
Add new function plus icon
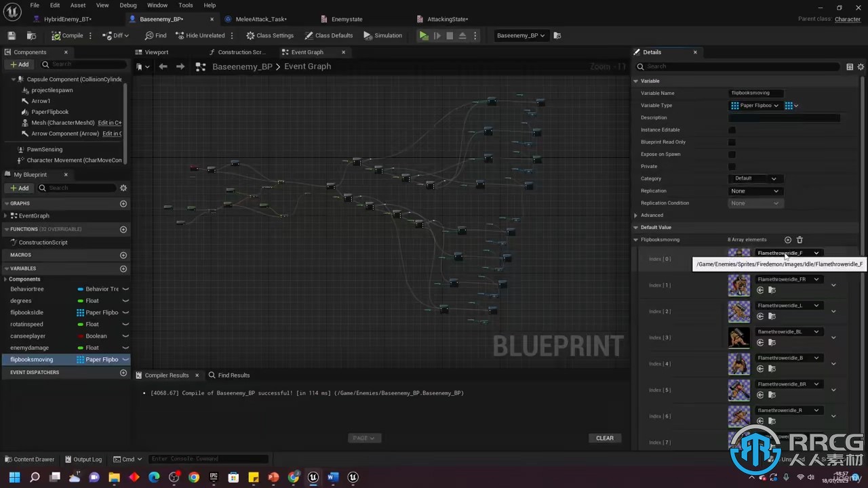(123, 229)
